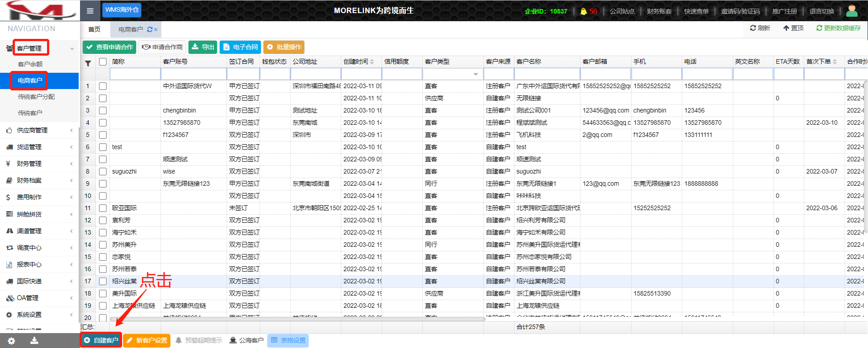Viewport: 868px width, 348px height.
Task: Click 导出 export button
Action: (x=203, y=47)
